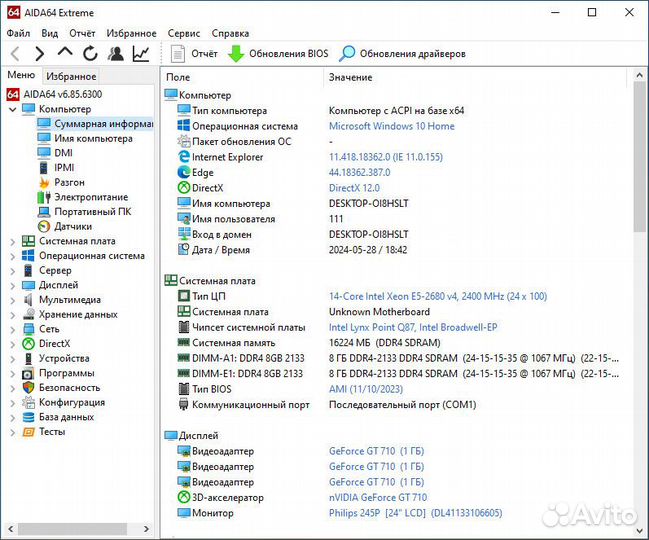Open the nVIDIA GeForce GT 710 link
Image resolution: width=649 pixels, height=540 pixels.
tap(377, 497)
